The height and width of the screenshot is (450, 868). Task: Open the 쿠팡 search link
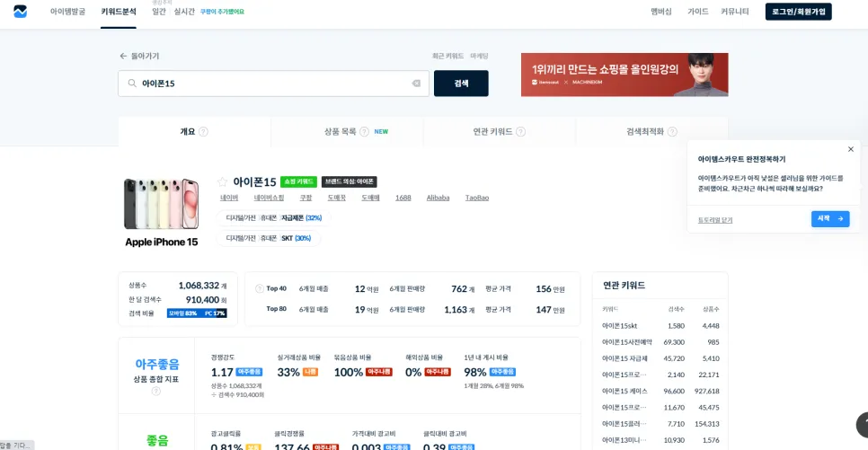pyautogui.click(x=306, y=198)
